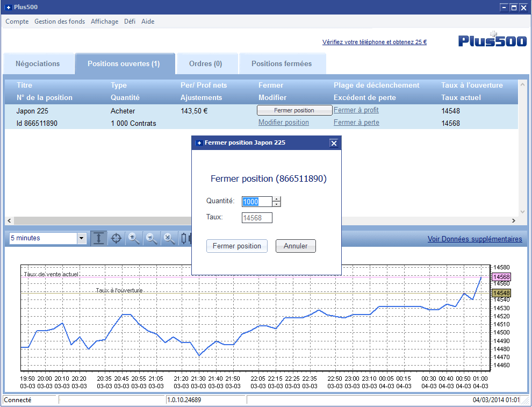Image resolution: width=532 pixels, height=407 pixels.
Task: Reset chart zoom with the X magnifier
Action: point(169,238)
